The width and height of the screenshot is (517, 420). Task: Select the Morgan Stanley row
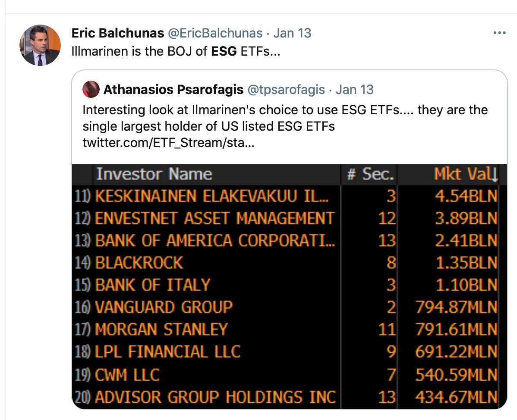pos(161,330)
